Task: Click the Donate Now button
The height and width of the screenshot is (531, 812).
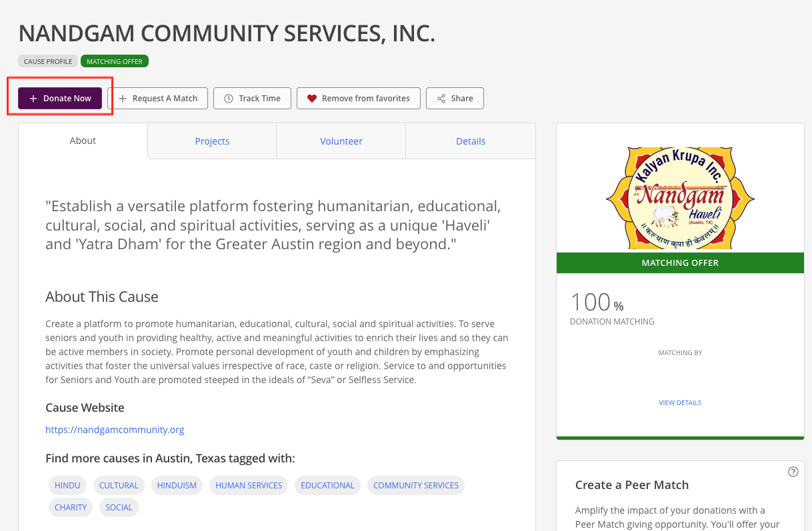Action: click(x=60, y=98)
